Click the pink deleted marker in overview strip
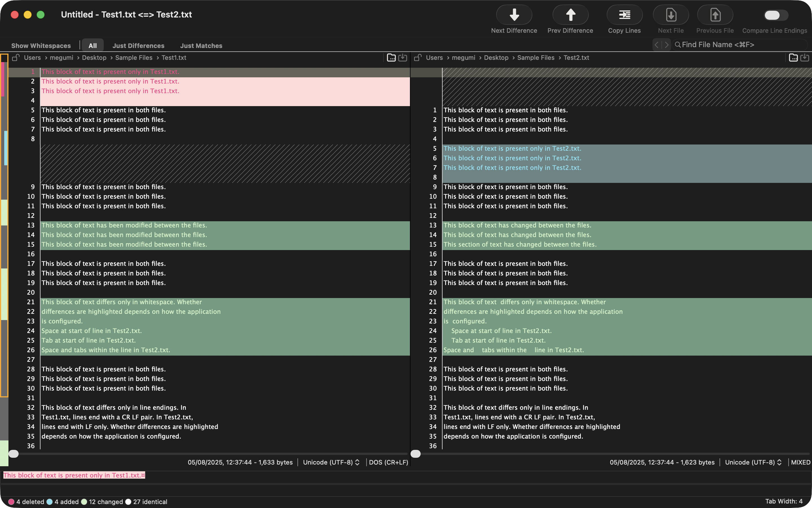Viewport: 812px width, 508px height. tap(3, 79)
